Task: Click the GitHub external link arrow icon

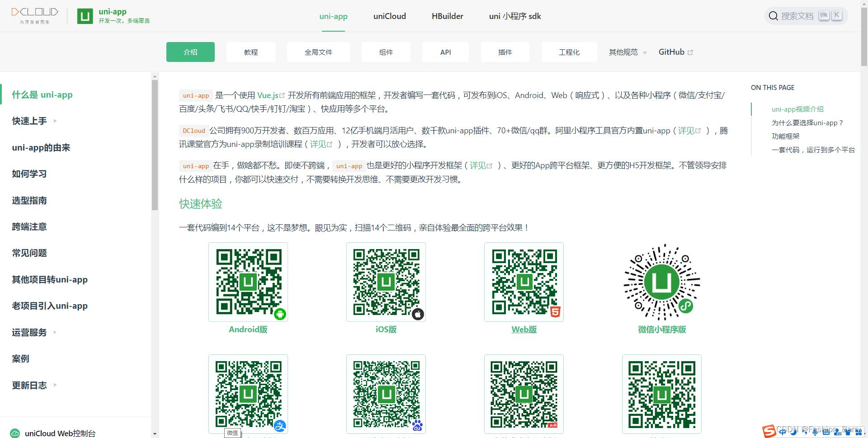Action: tap(690, 52)
